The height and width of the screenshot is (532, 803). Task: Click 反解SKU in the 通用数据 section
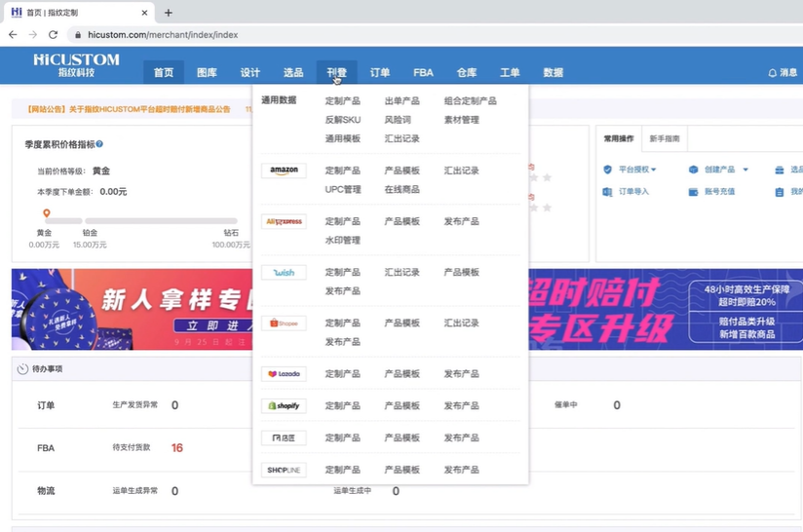[343, 120]
